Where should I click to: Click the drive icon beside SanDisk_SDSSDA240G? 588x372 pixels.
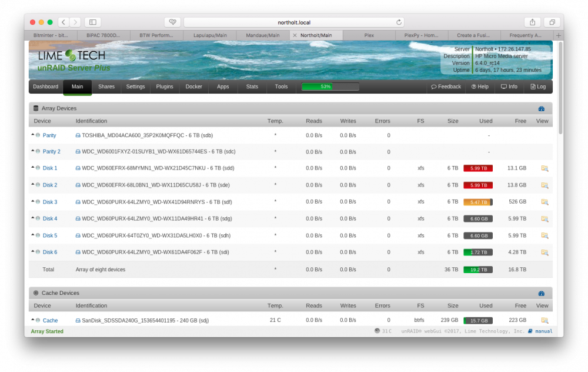pyautogui.click(x=78, y=321)
